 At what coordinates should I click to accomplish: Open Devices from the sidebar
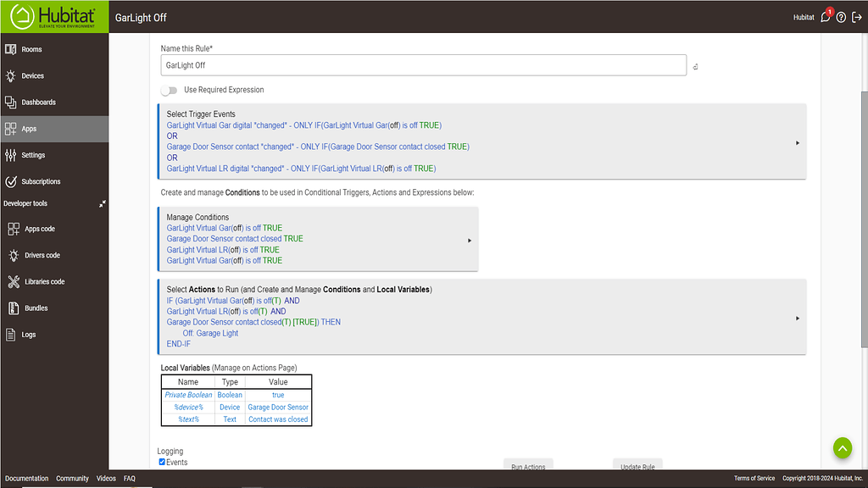(x=32, y=76)
